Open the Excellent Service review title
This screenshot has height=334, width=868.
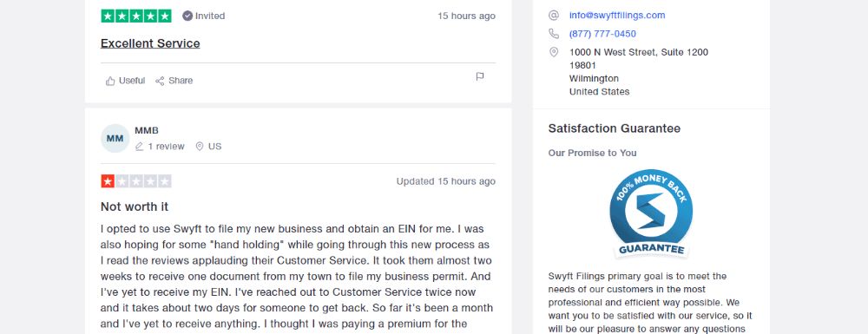pos(150,43)
